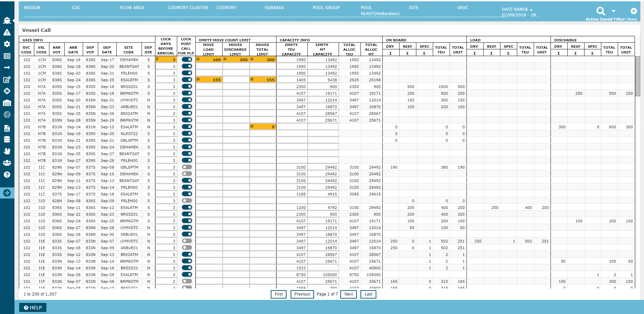Select the COUNTRY CLUSTER filter field
The image size is (644, 314).
tap(188, 8)
